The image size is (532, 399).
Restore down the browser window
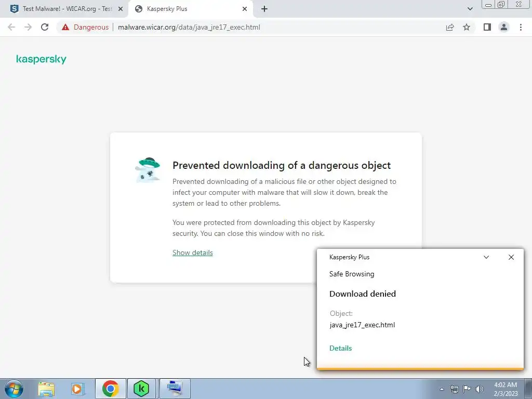point(501,4)
